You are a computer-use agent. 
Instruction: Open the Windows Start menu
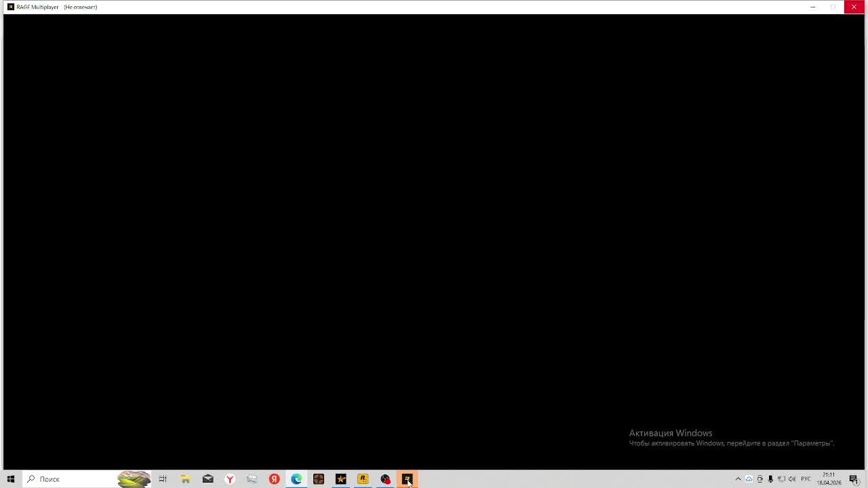pyautogui.click(x=11, y=479)
